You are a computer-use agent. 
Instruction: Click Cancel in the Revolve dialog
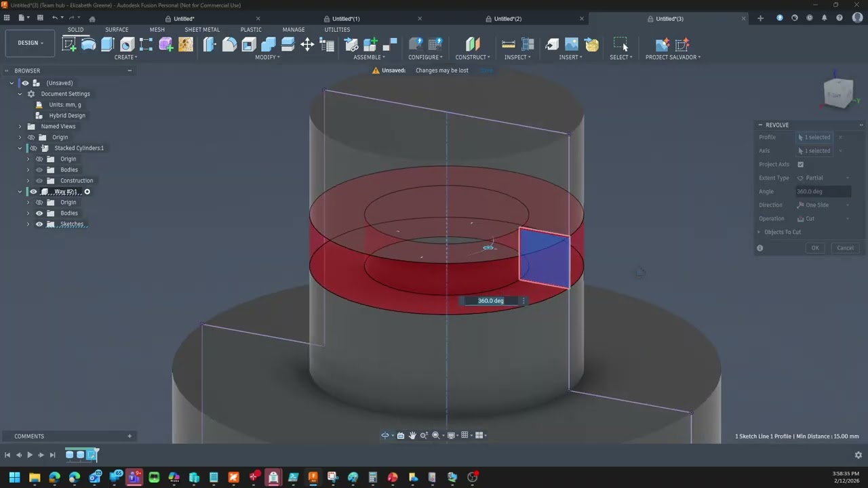click(x=845, y=248)
